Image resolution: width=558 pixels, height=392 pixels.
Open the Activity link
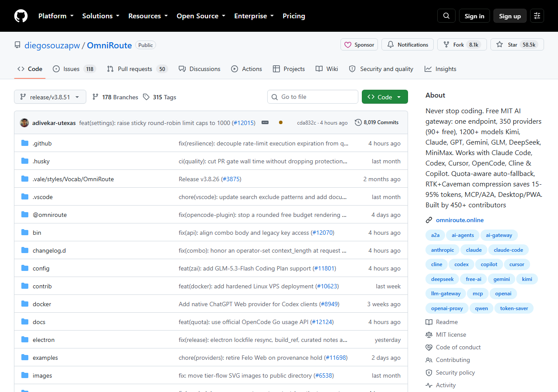pyautogui.click(x=441, y=385)
